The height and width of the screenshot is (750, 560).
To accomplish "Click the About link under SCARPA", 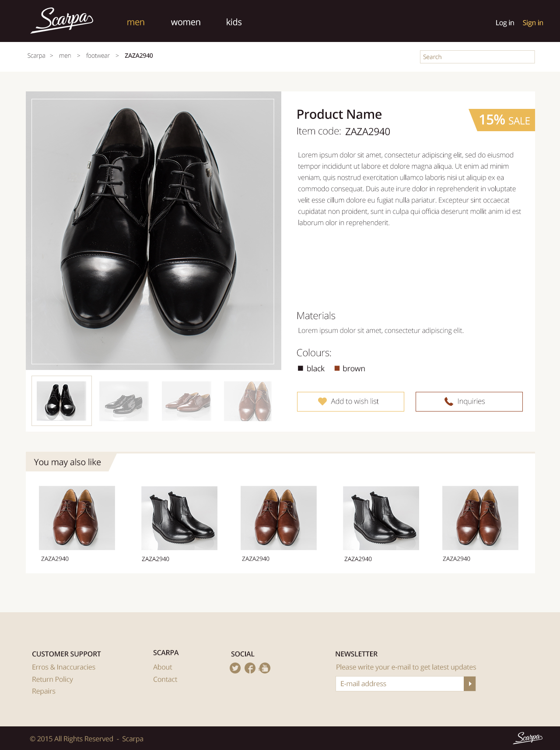I will (x=162, y=667).
